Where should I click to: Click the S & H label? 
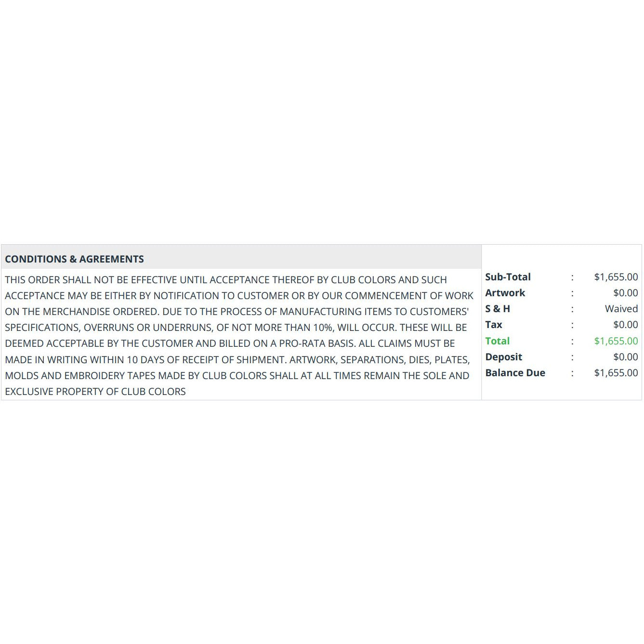click(498, 309)
